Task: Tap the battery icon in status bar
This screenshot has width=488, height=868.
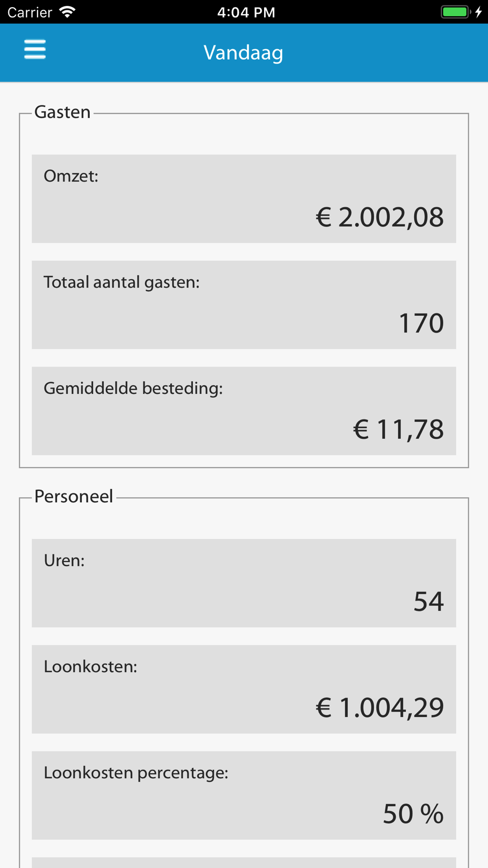Action: pyautogui.click(x=456, y=12)
